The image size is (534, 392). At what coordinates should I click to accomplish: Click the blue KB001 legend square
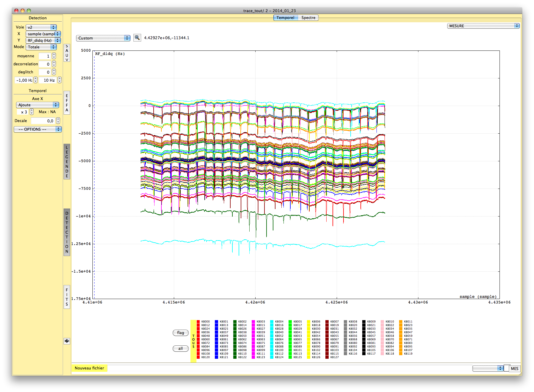(x=217, y=322)
